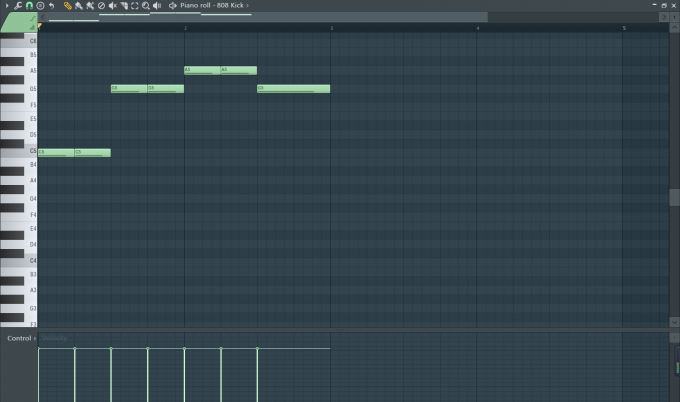Click the vertical scrollbar down arrow
680x402 pixels.
674,322
